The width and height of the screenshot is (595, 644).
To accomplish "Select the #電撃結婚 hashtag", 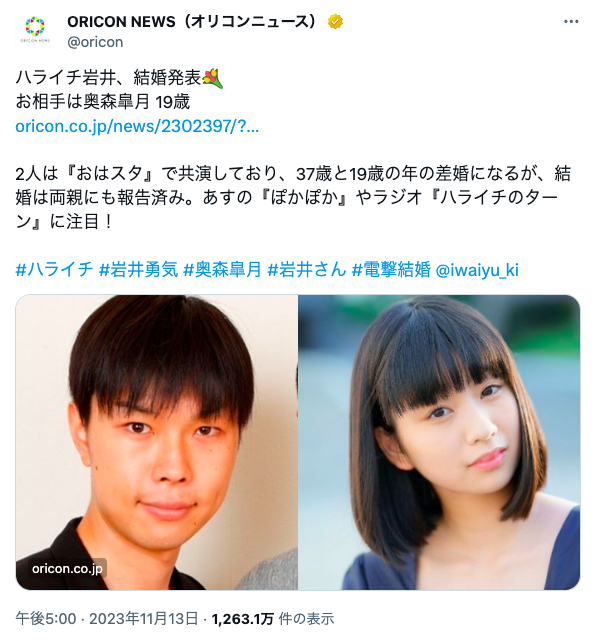I will tap(391, 270).
